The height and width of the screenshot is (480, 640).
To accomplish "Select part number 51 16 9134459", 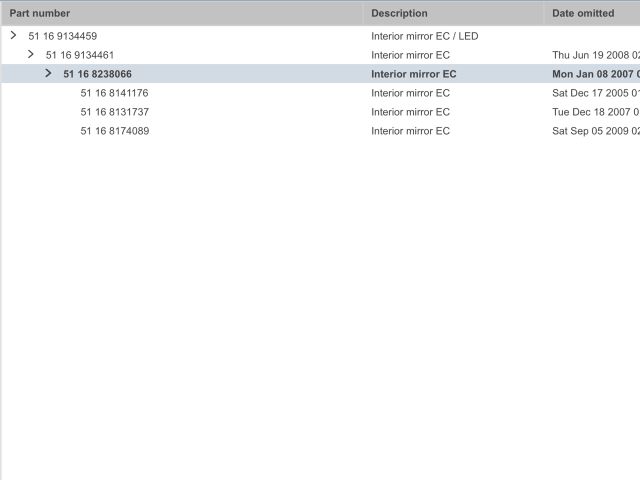I will tap(62, 36).
